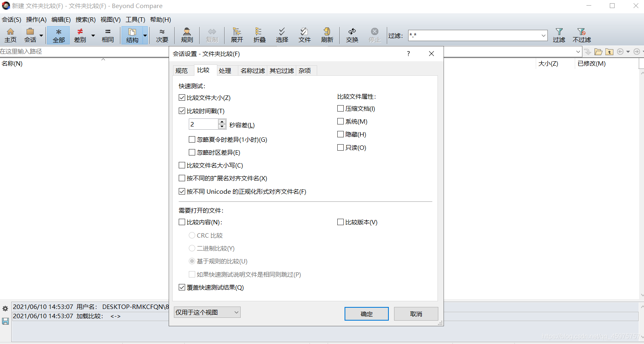Enable 比较内容(N) checkbox
This screenshot has height=344, width=644.
(x=182, y=222)
